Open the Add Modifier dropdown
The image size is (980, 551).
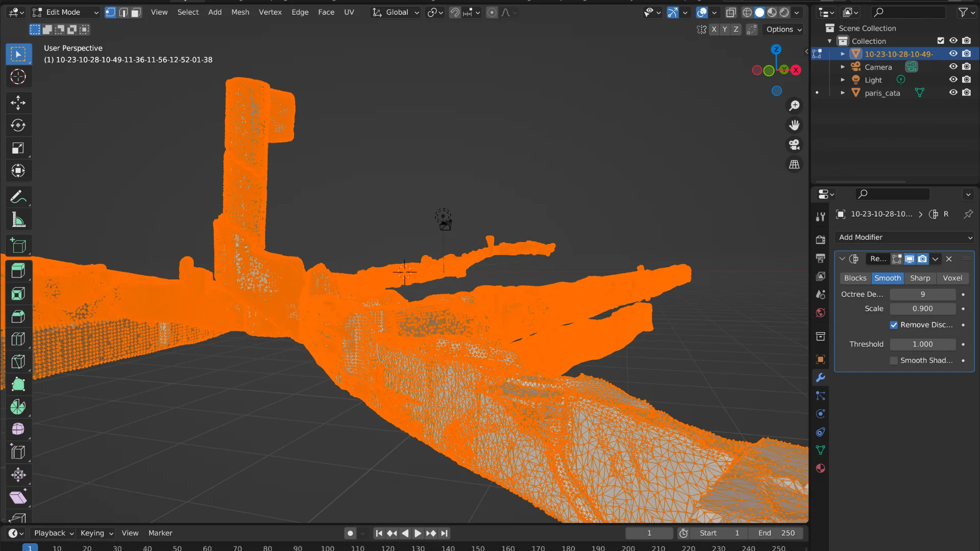905,237
